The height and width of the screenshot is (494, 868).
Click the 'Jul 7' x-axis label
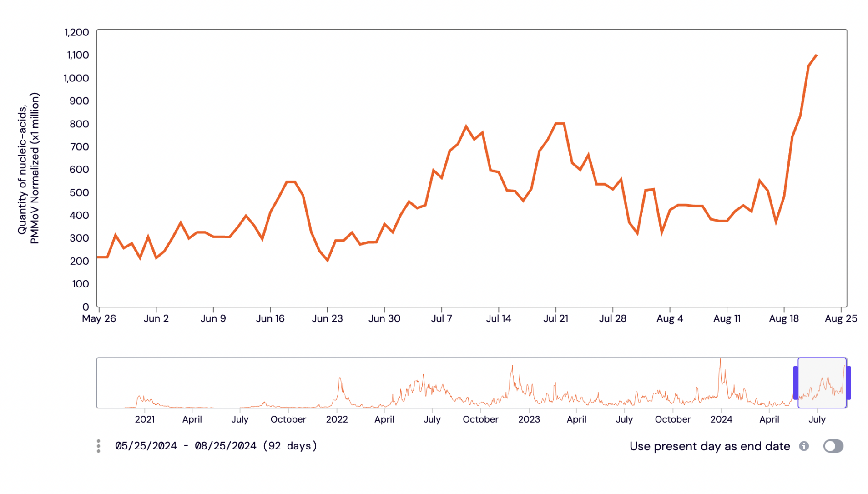click(441, 318)
